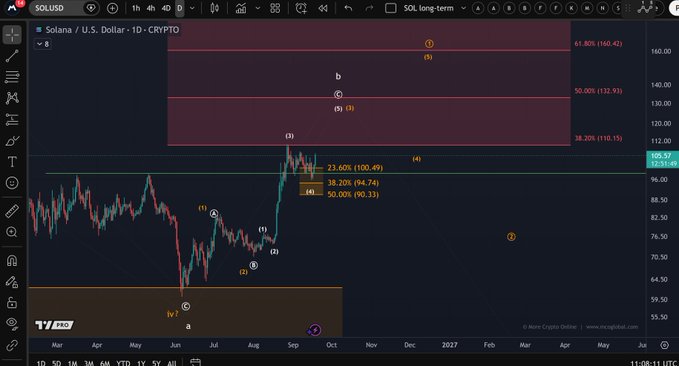679x366 pixels.
Task: Open go to date calendar
Action: 195,362
